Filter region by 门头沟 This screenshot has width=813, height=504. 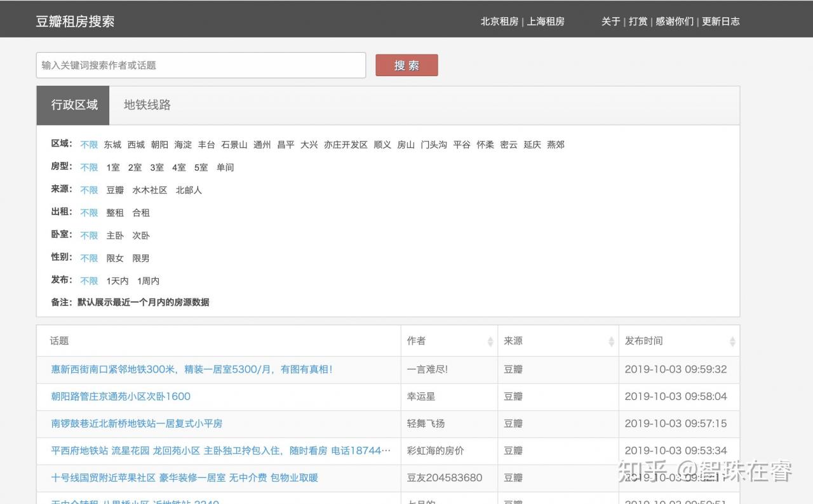pos(434,145)
